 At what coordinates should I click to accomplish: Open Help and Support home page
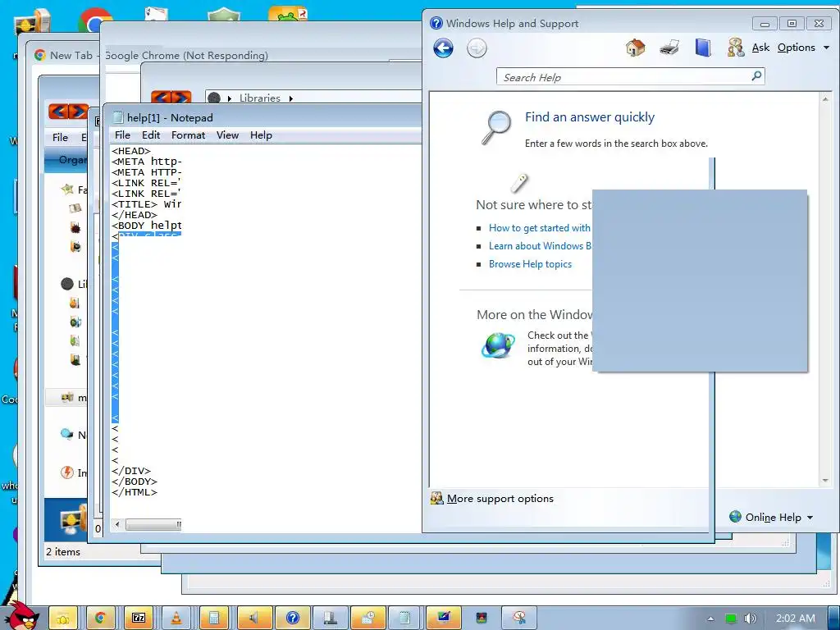[636, 48]
